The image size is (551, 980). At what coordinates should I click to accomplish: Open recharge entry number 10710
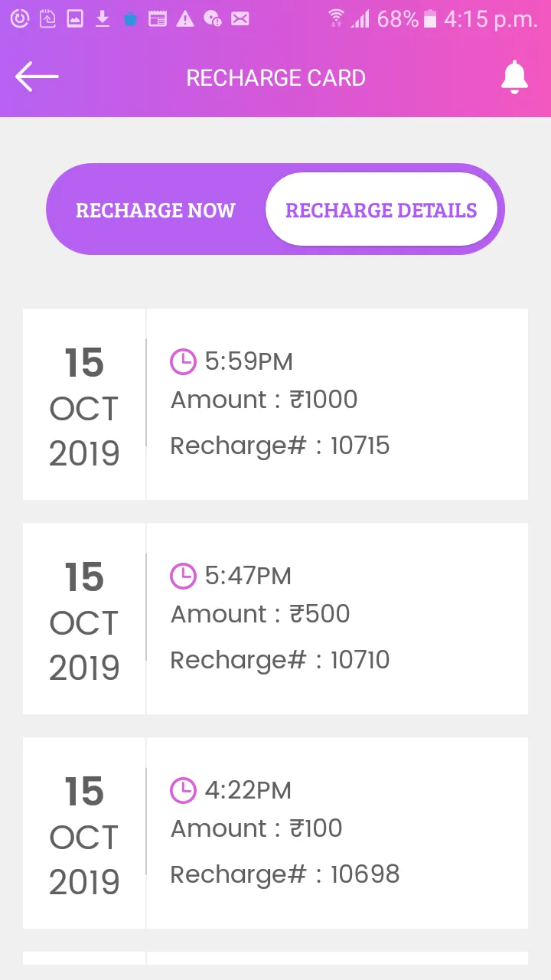pyautogui.click(x=275, y=619)
